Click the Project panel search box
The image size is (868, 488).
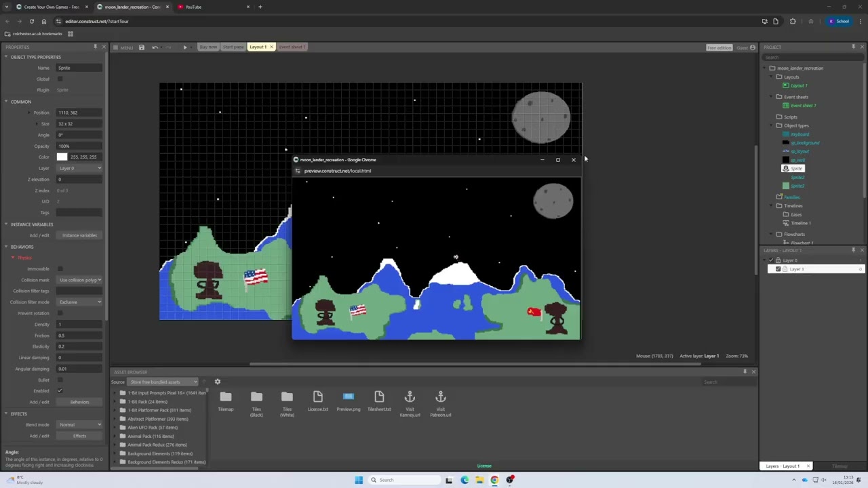pos(812,58)
